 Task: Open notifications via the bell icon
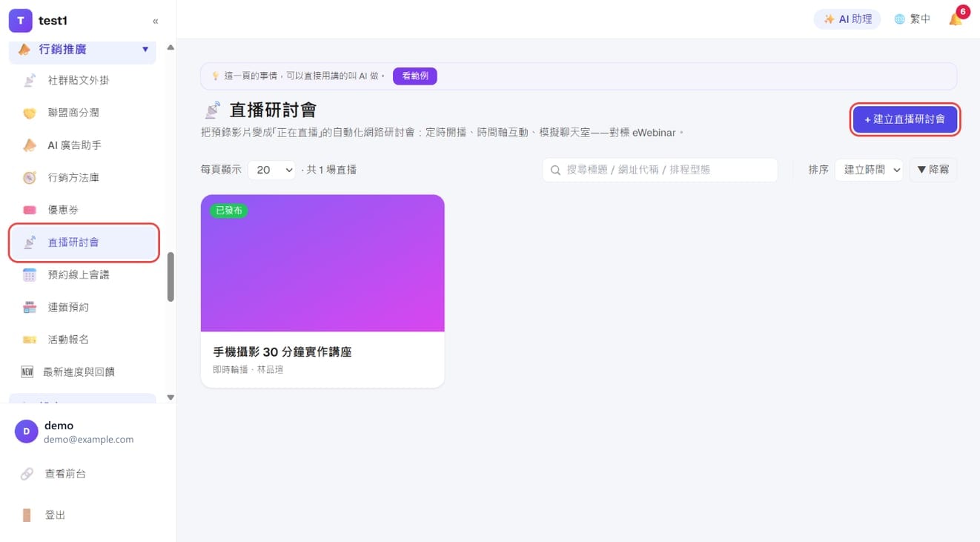pyautogui.click(x=956, y=19)
